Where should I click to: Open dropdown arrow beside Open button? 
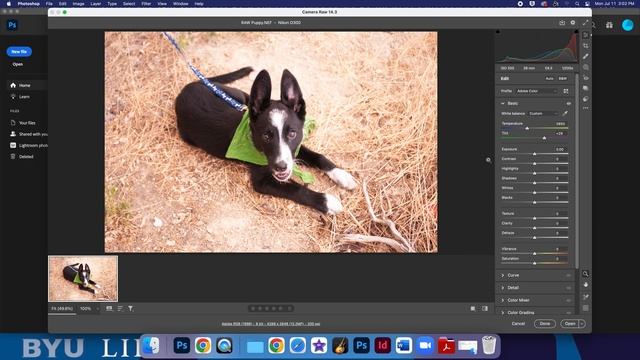(582, 324)
